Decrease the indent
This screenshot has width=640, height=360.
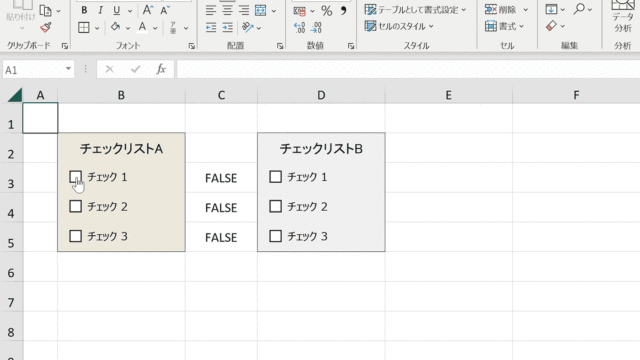211,27
